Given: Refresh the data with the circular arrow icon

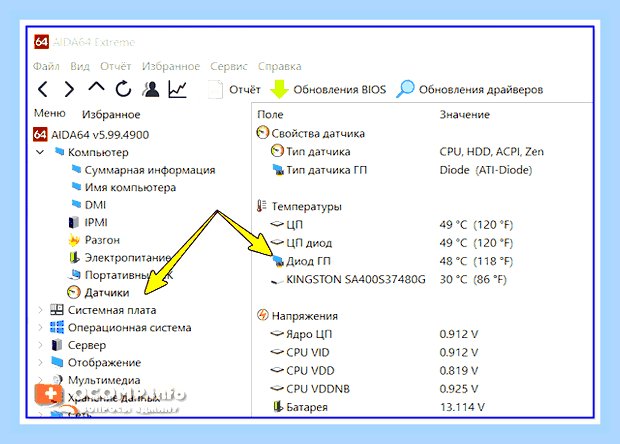Looking at the screenshot, I should pos(123,89).
